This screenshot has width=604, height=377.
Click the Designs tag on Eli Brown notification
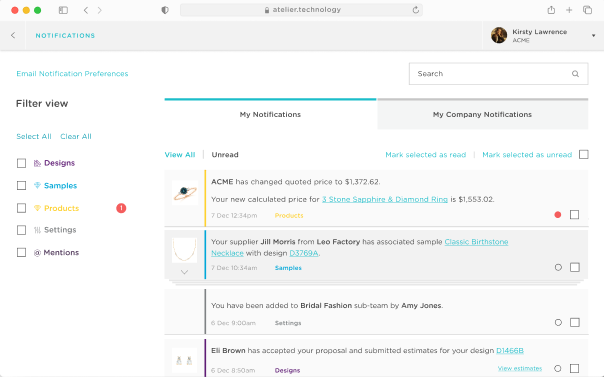pos(287,370)
